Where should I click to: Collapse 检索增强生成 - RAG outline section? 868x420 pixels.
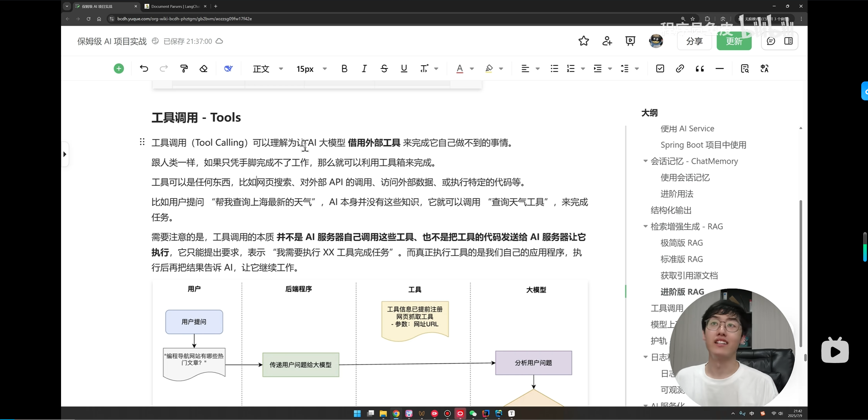pyautogui.click(x=645, y=226)
